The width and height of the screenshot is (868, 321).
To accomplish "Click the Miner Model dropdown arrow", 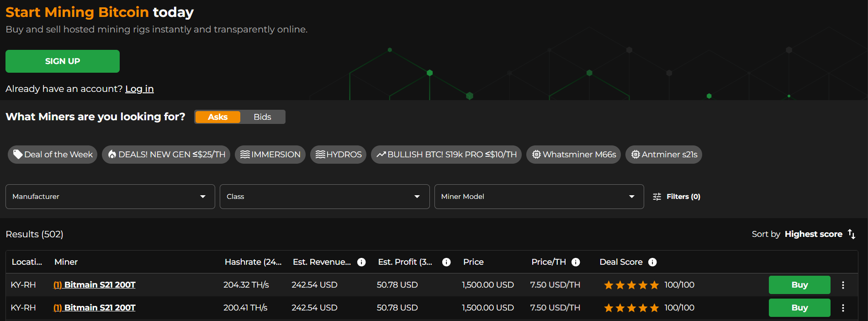I will (x=632, y=197).
